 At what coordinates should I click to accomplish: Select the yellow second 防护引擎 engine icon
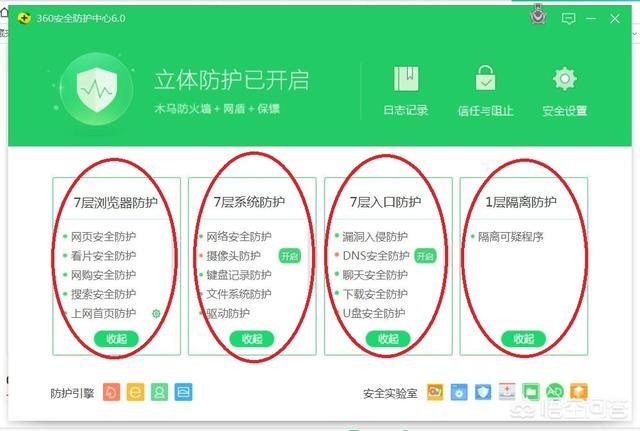(136, 392)
